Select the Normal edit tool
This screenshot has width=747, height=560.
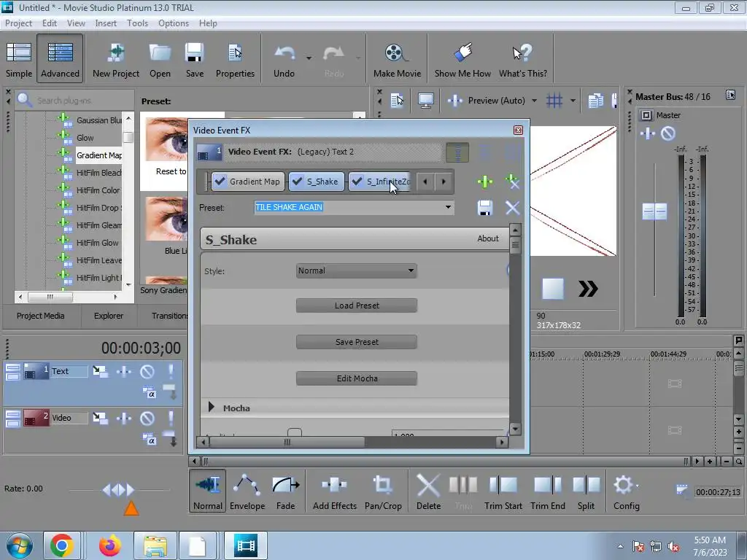coord(208,491)
